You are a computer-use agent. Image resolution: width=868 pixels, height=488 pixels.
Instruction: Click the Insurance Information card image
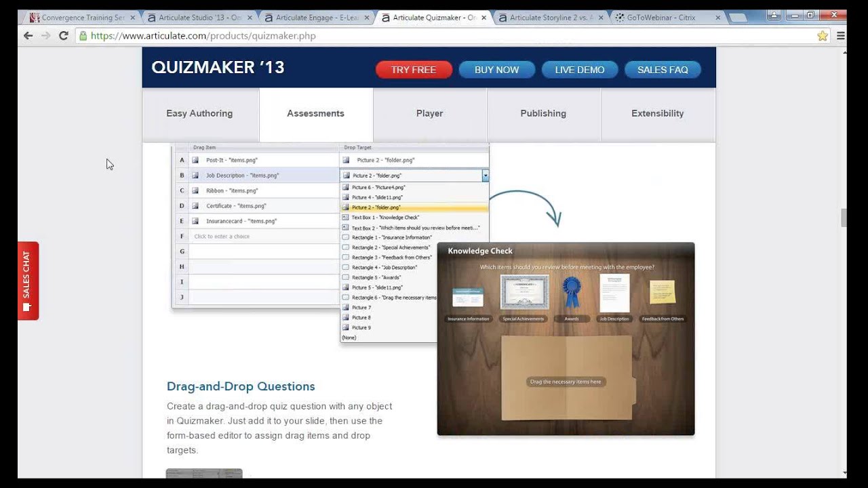[x=468, y=297]
